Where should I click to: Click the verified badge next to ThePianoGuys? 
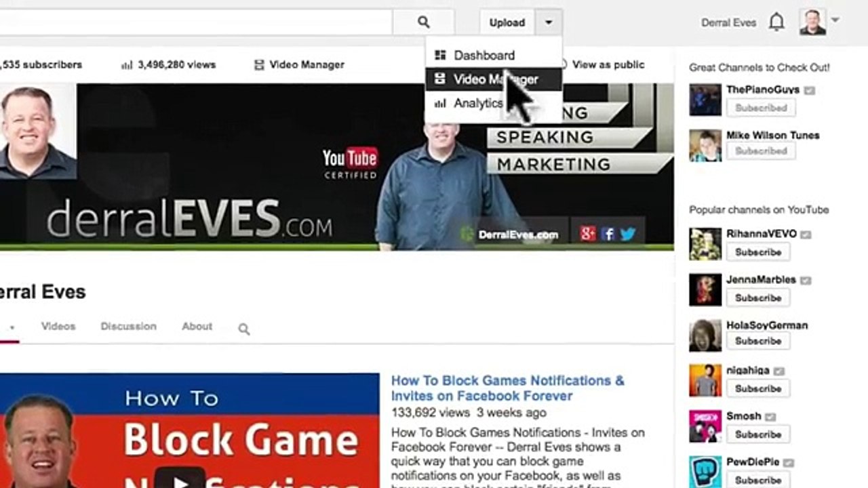click(809, 90)
